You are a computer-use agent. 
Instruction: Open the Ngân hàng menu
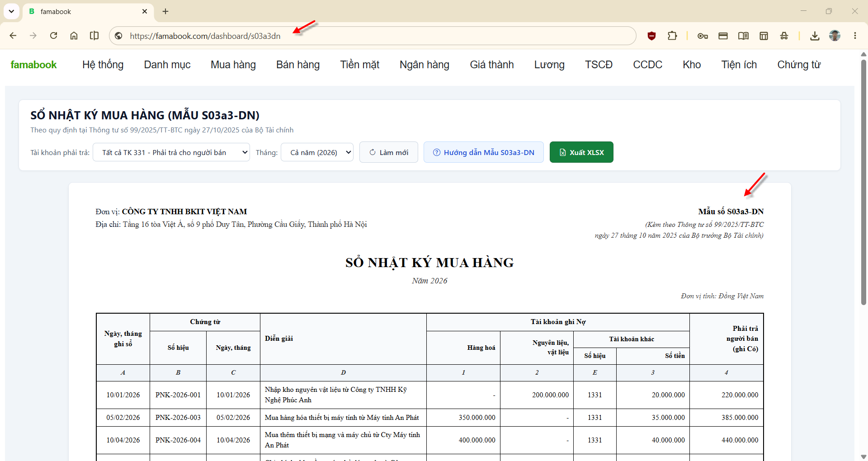click(425, 65)
